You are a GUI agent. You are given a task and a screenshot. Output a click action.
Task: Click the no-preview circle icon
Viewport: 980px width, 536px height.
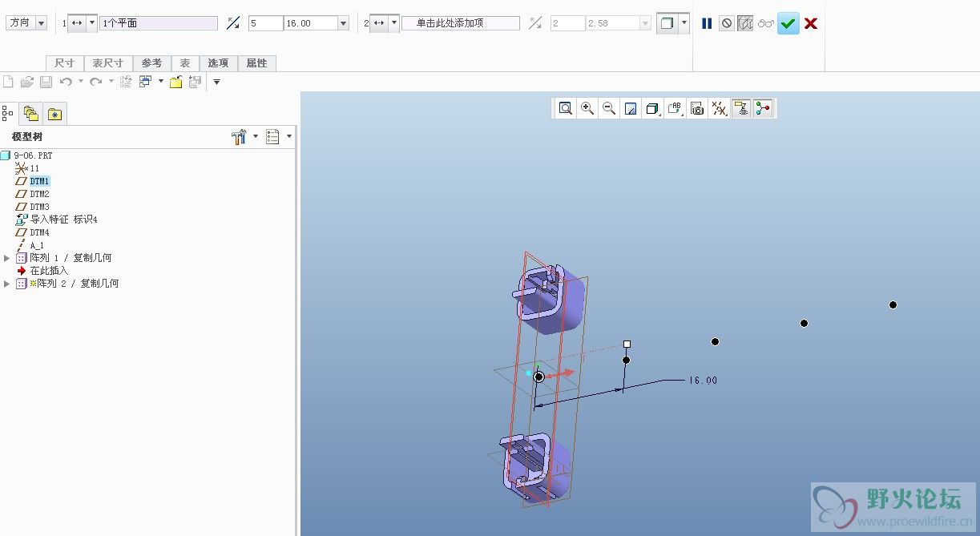coord(726,23)
